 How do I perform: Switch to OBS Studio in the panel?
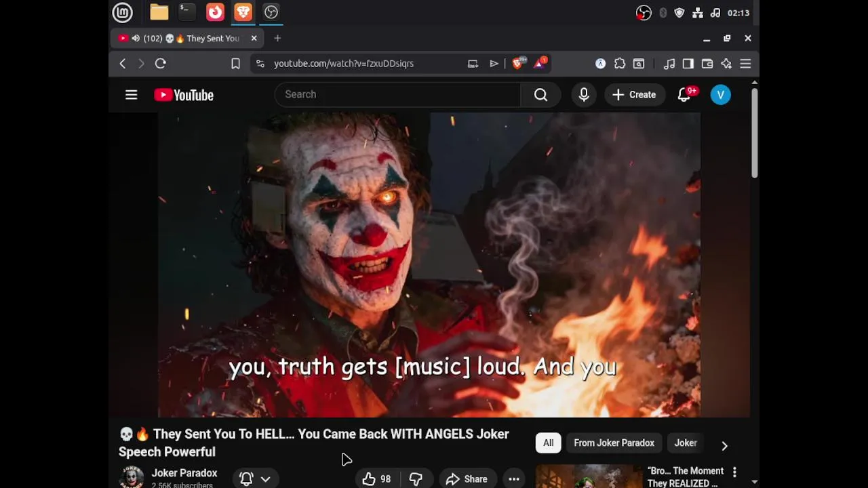[271, 12]
